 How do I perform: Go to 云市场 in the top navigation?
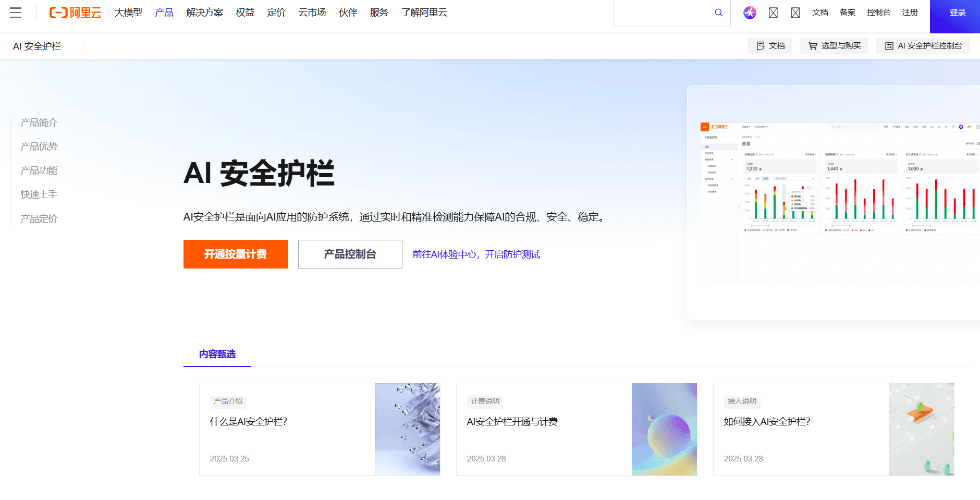[x=312, y=13]
